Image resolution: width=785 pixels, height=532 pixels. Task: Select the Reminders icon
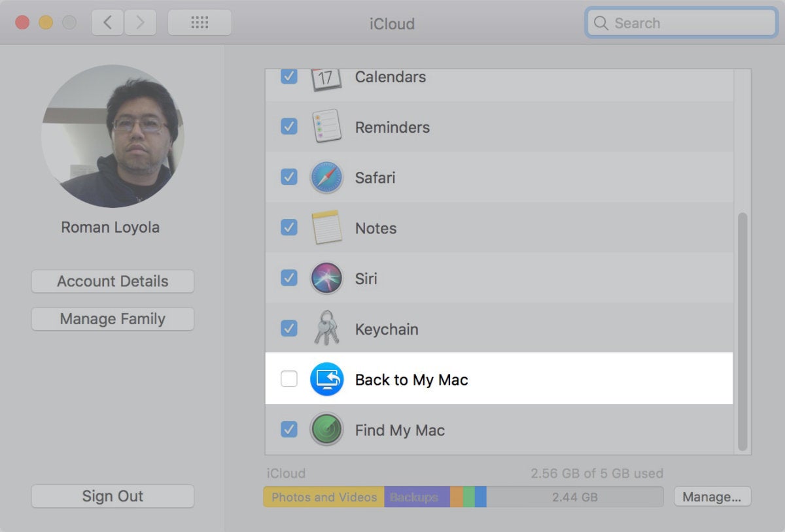point(326,127)
